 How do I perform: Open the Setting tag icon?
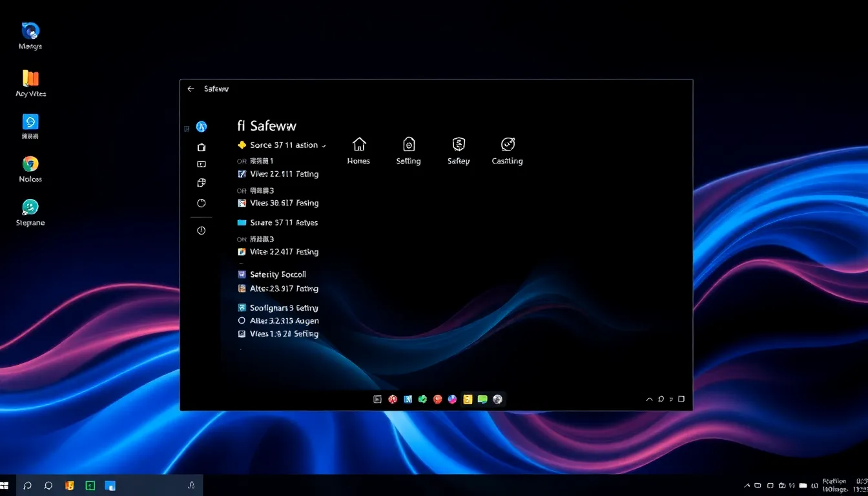[x=408, y=144]
